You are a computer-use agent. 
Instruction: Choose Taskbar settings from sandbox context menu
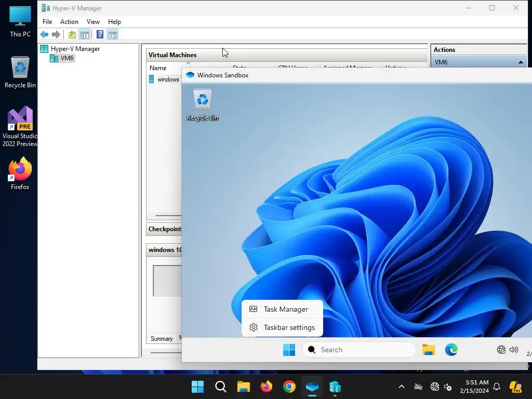282,327
